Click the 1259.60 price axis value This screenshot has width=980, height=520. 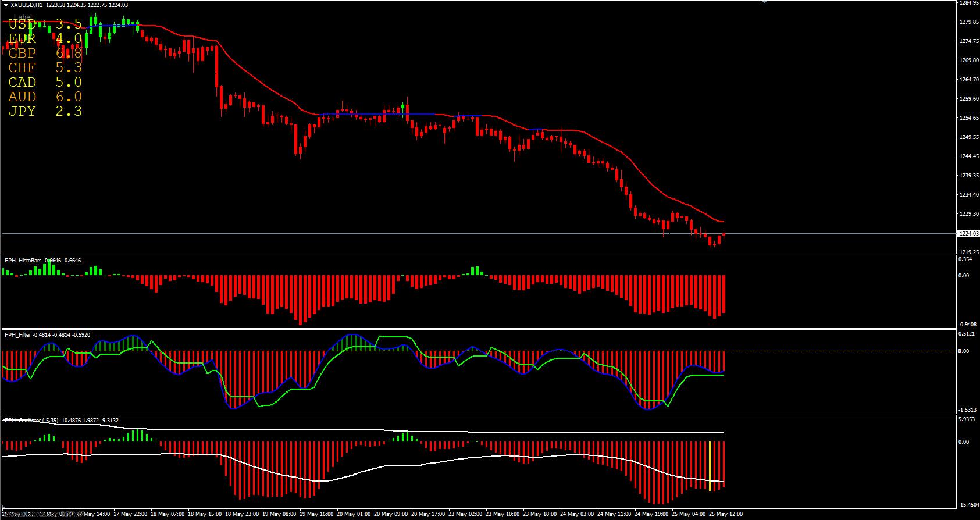pyautogui.click(x=968, y=98)
